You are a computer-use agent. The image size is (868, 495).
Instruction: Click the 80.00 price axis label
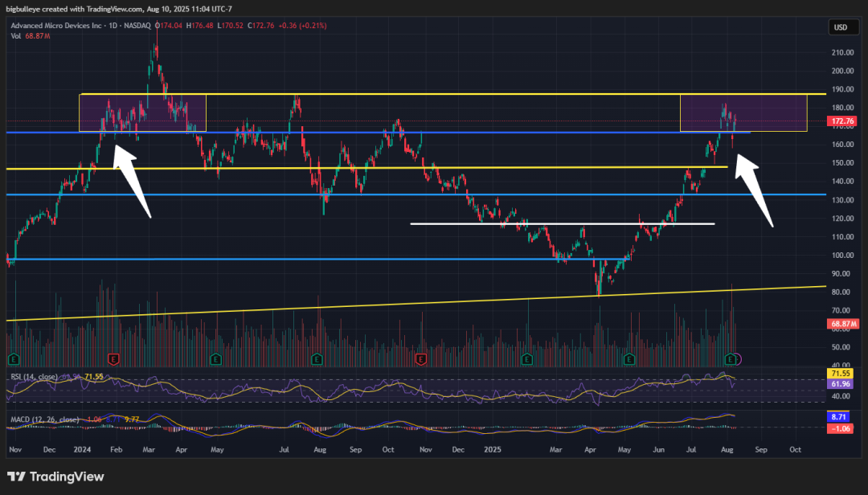click(842, 292)
